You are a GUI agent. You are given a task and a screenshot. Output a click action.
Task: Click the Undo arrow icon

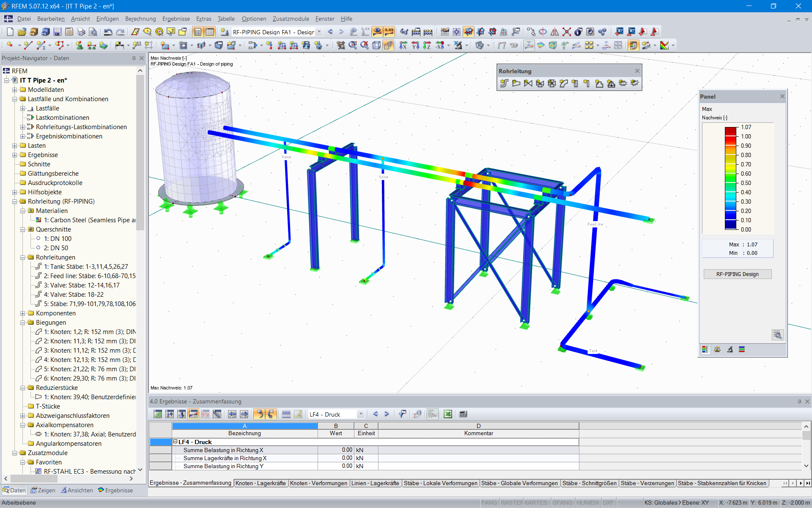coord(108,32)
